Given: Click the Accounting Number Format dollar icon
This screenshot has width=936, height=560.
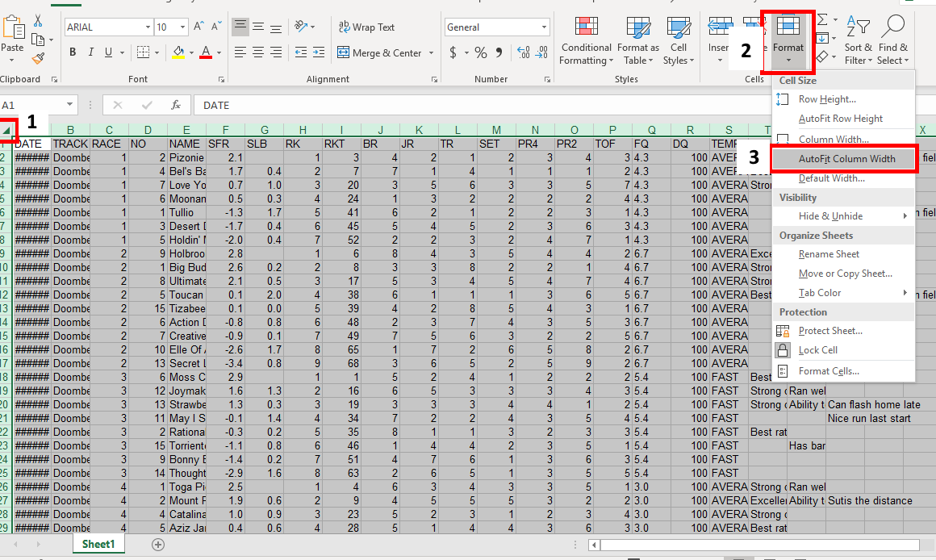Looking at the screenshot, I should [453, 53].
